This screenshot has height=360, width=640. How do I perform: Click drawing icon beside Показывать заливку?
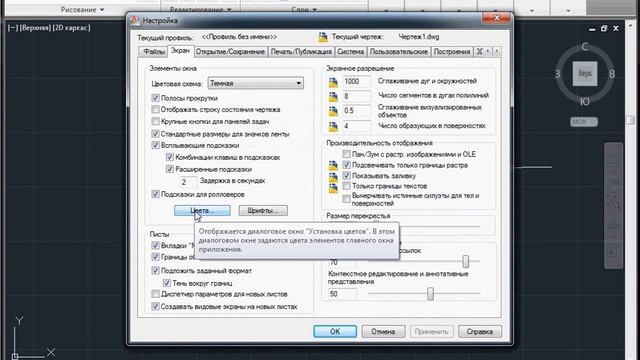click(x=333, y=176)
